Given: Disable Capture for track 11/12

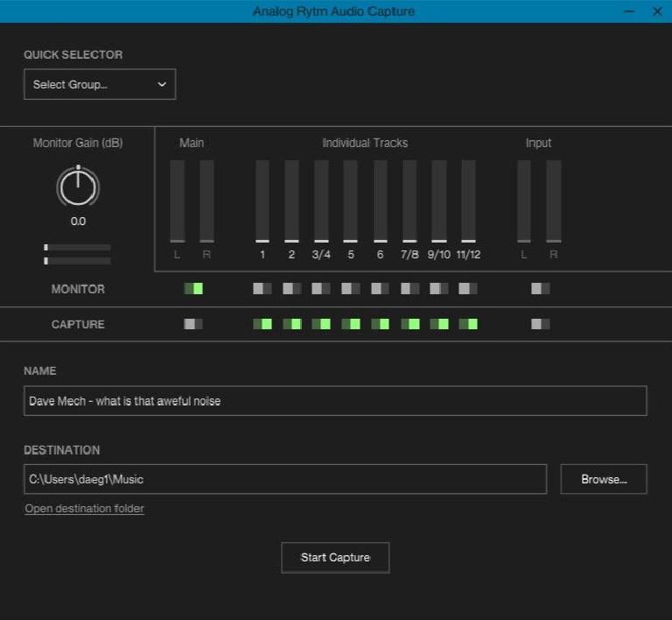Looking at the screenshot, I should click(468, 324).
